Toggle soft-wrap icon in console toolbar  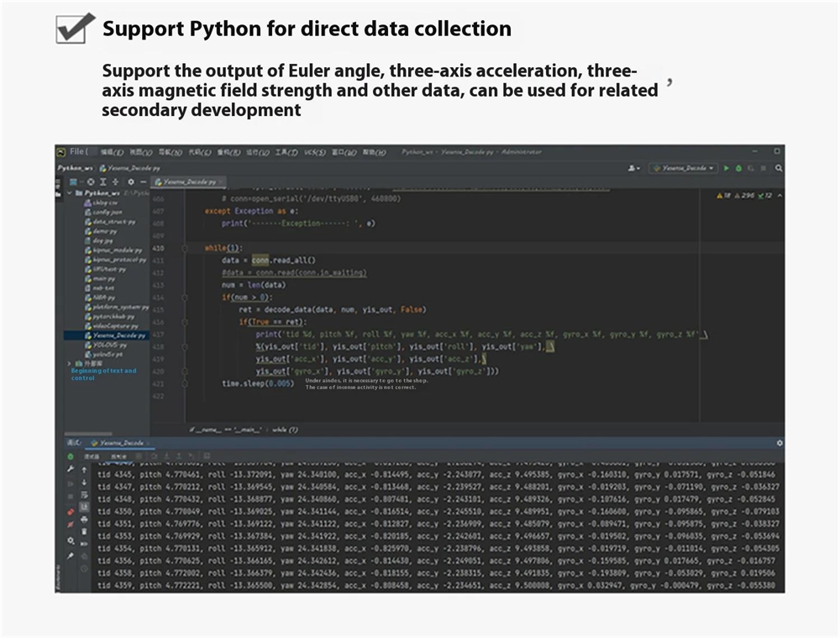pos(84,495)
